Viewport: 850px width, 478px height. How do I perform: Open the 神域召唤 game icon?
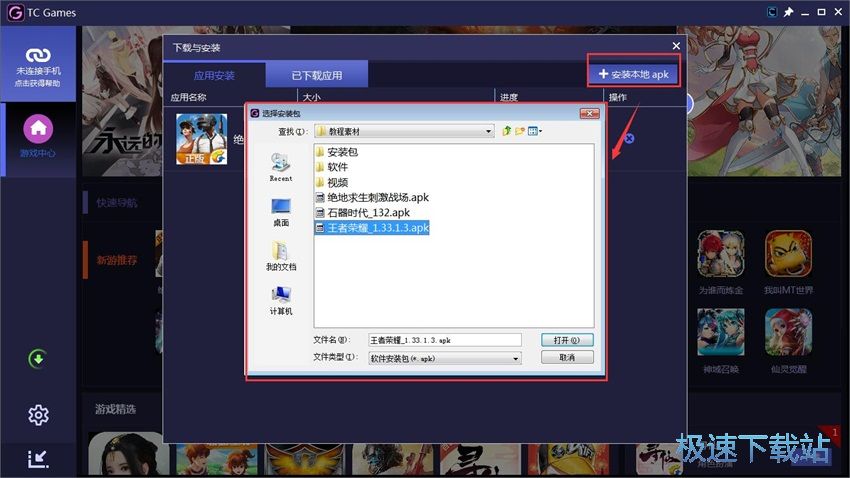(x=720, y=332)
